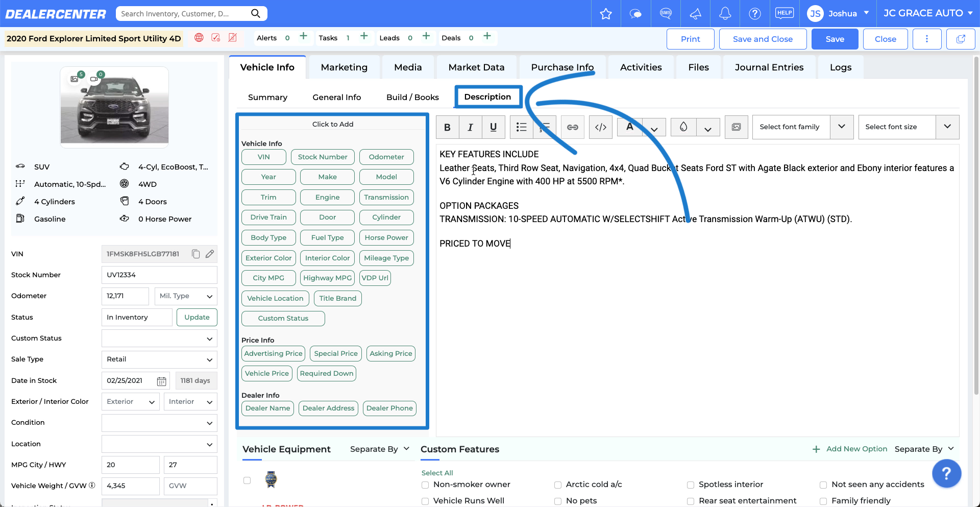
Task: Insert a bulleted list
Action: [x=521, y=127]
